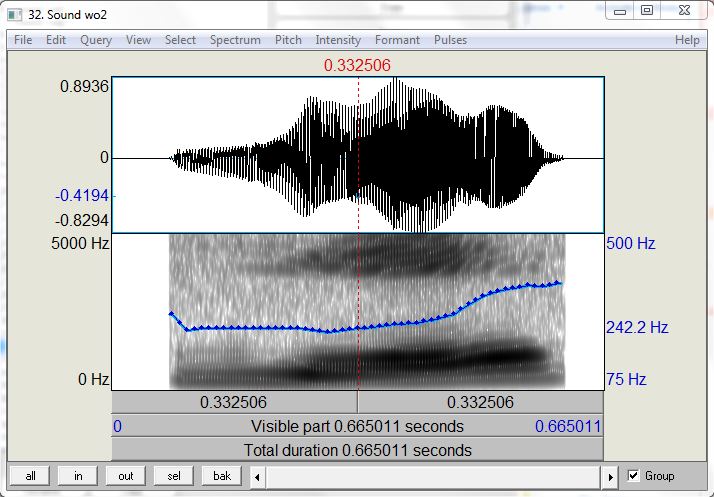Screen dimensions: 714x497
Task: Click the 'out' zoom button
Action: point(126,476)
